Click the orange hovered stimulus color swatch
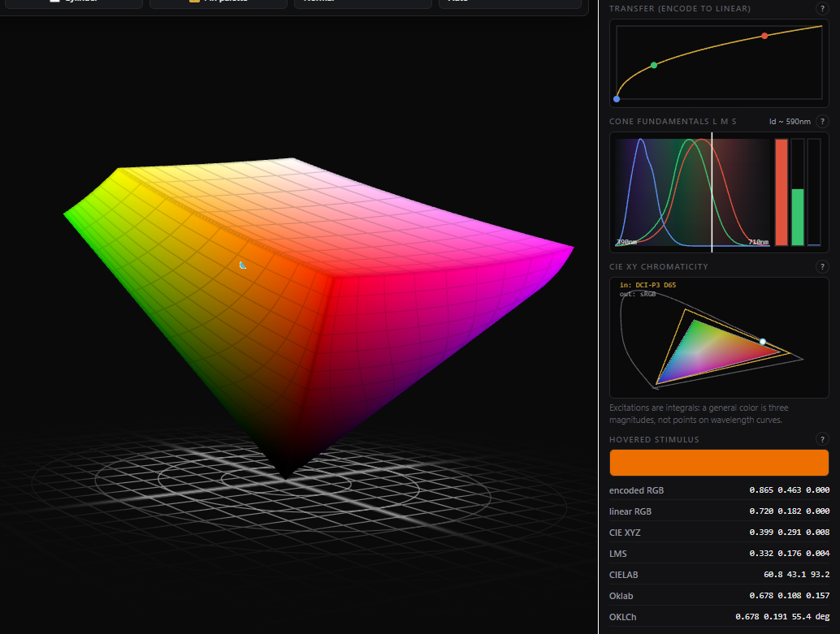The image size is (840, 634). (x=719, y=463)
